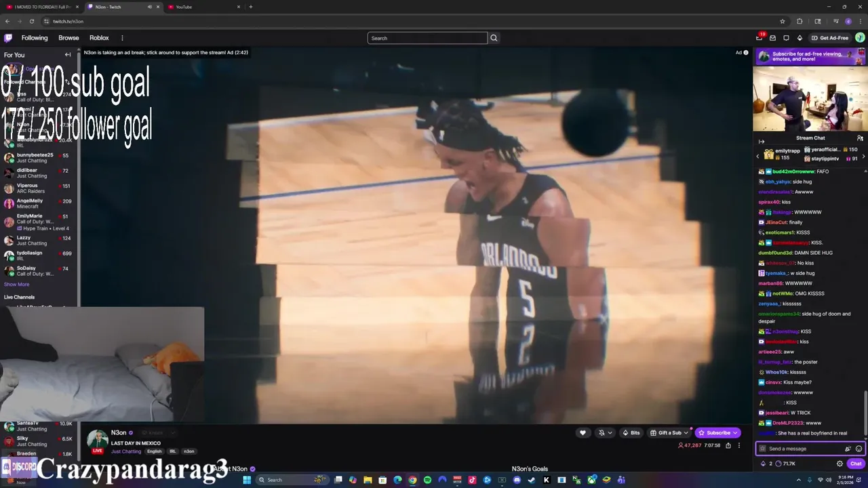Open Viperous ARC Raiders channel
868x488 pixels.
39,188
